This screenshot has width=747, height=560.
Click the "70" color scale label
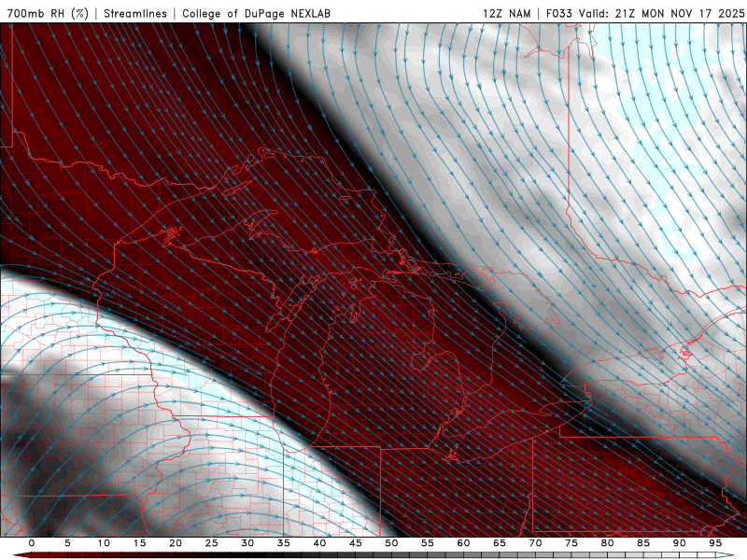(535, 543)
